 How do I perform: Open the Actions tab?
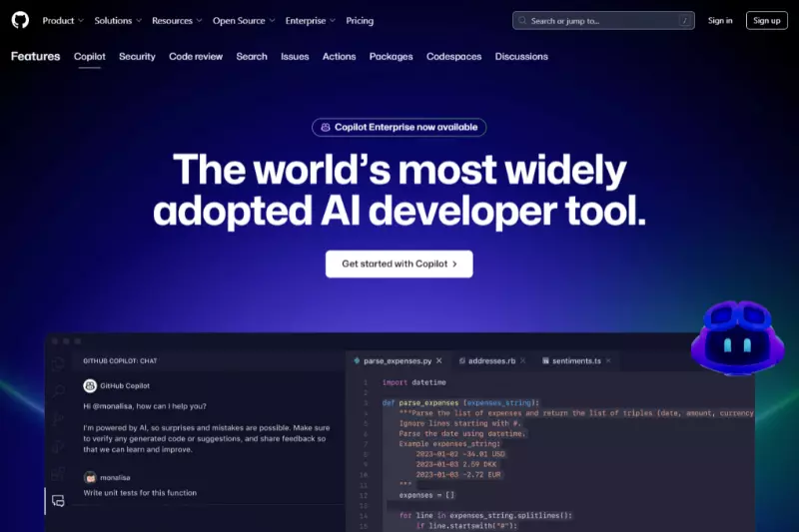339,57
